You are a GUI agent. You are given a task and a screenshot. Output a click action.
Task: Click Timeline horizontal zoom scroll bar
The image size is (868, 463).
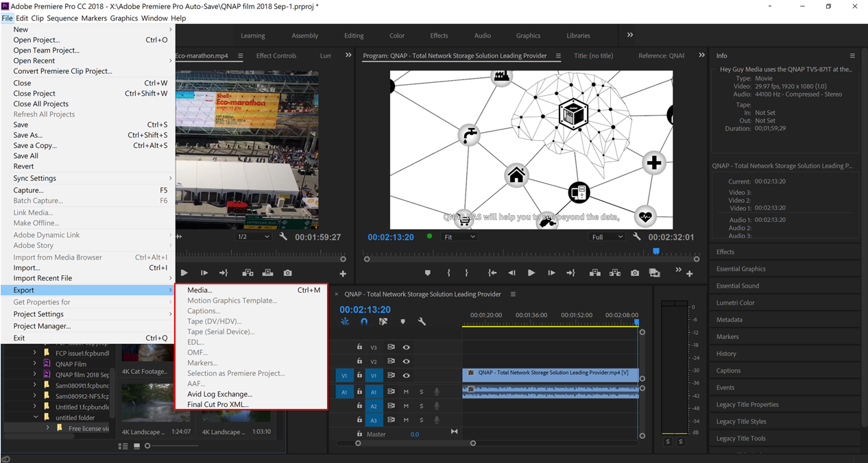[415, 443]
